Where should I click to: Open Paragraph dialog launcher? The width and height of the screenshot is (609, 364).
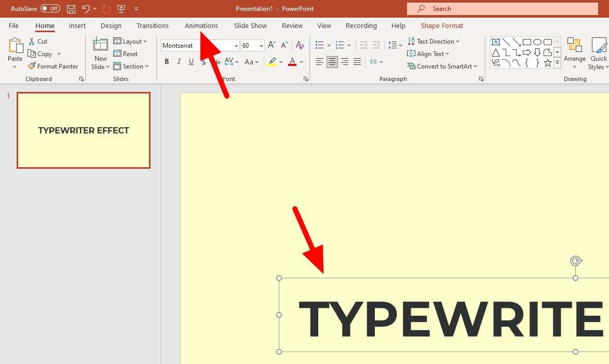pyautogui.click(x=481, y=79)
